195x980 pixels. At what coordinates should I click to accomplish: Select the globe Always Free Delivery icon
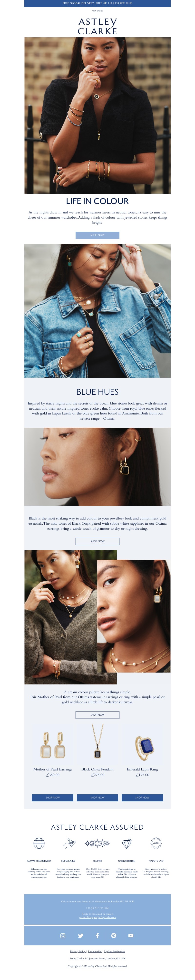[x=39, y=843]
